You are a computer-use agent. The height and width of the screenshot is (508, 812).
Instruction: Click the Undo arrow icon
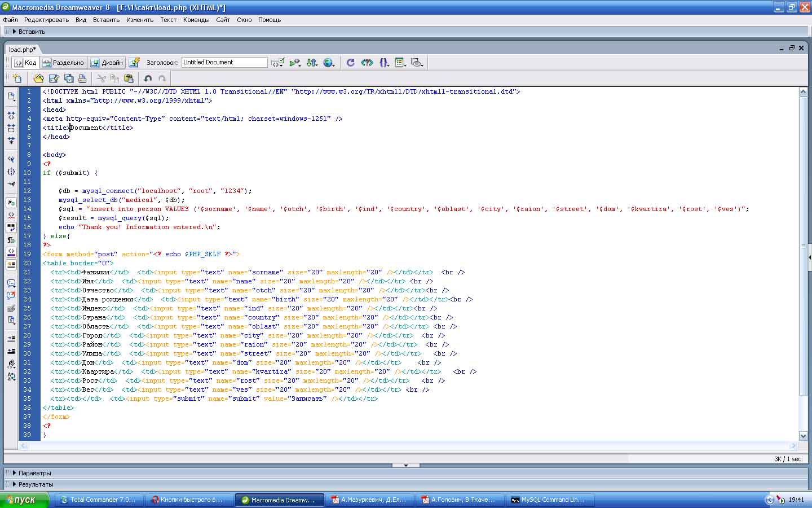click(x=148, y=78)
